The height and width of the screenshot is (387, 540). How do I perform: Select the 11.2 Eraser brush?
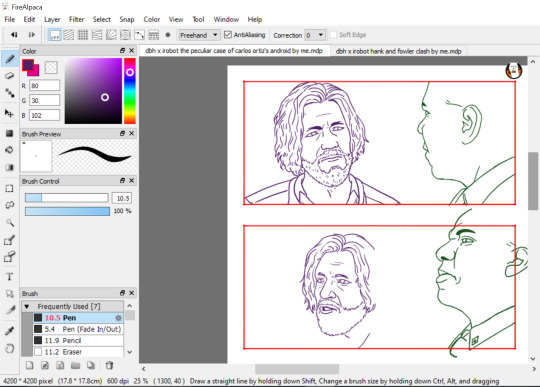click(79, 352)
